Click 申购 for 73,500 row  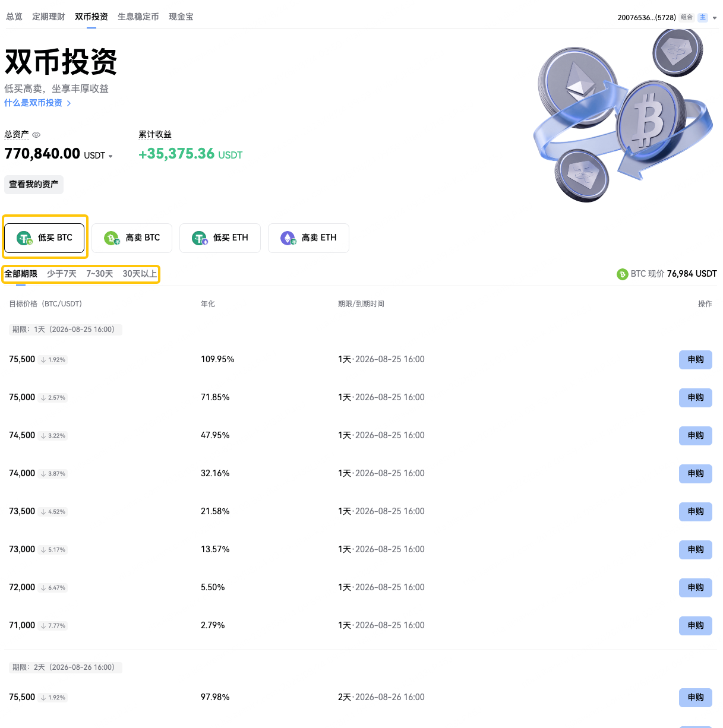tap(696, 512)
